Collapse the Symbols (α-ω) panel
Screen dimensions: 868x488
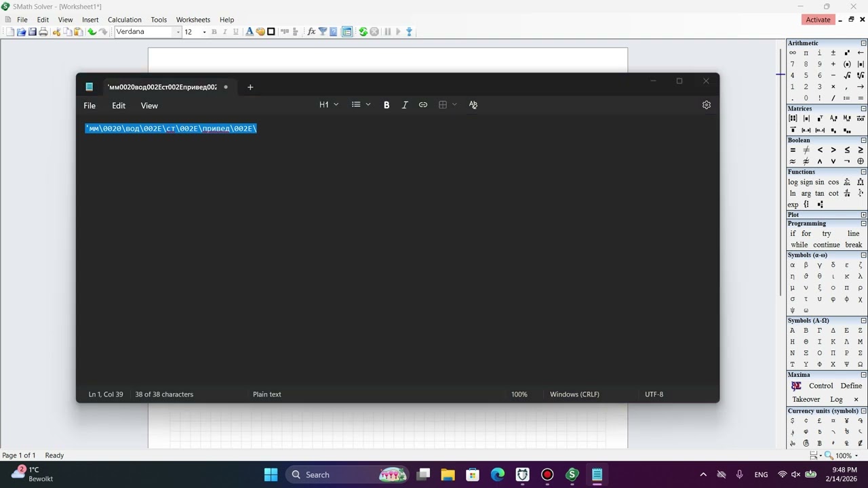point(863,256)
